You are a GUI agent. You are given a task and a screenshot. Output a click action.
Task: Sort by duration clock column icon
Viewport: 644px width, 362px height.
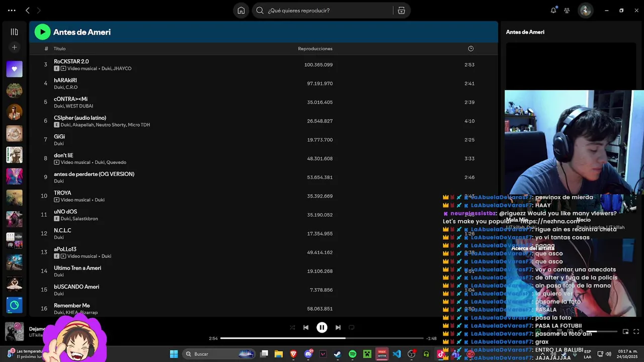470,49
